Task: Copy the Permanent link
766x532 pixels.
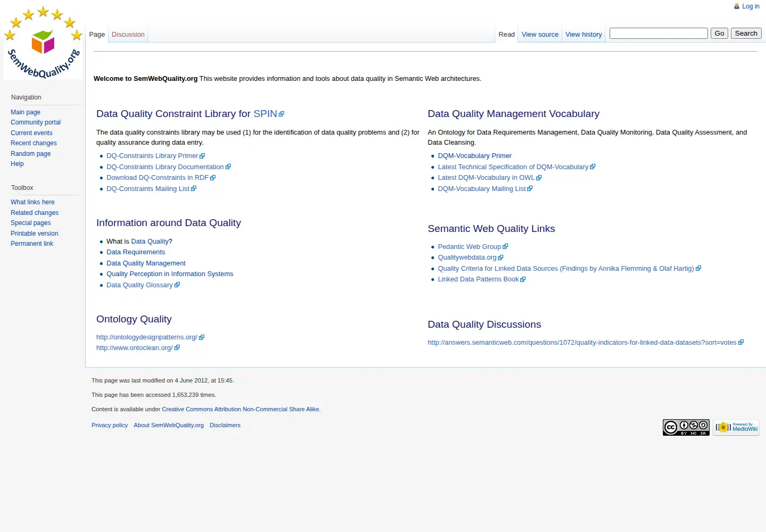Action: point(32,244)
